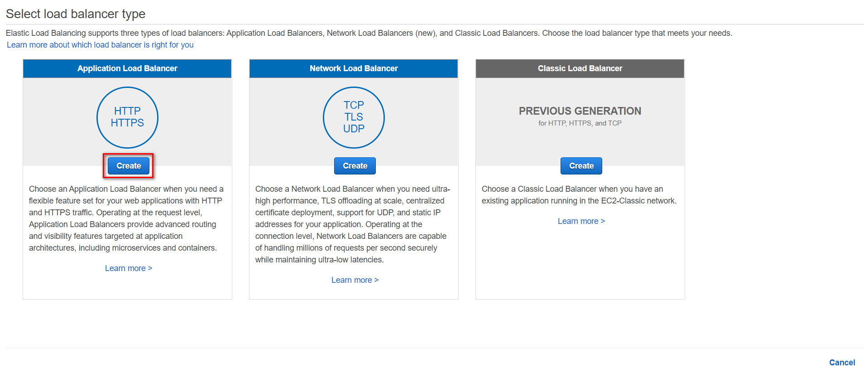
Task: Select the Application Load Balancer header
Action: tap(127, 68)
